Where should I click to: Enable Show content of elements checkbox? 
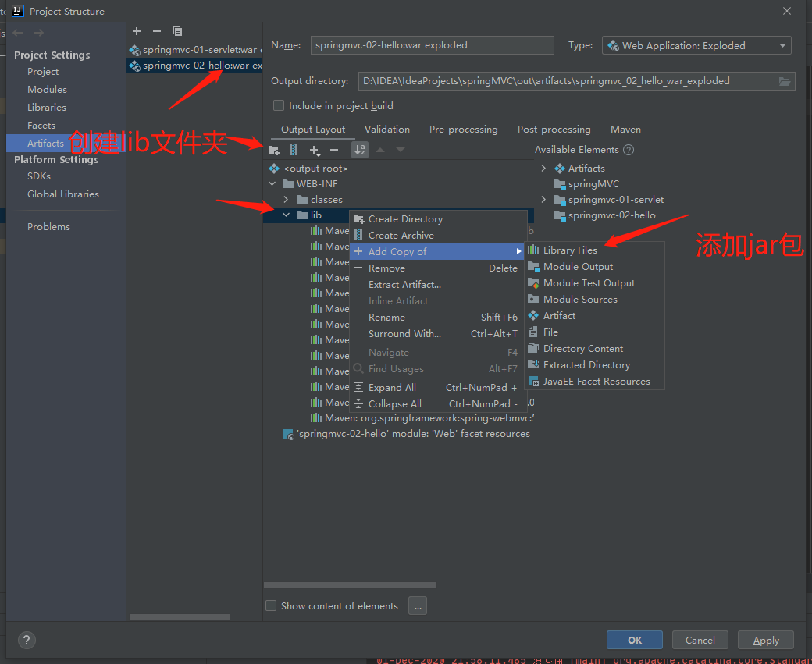271,605
